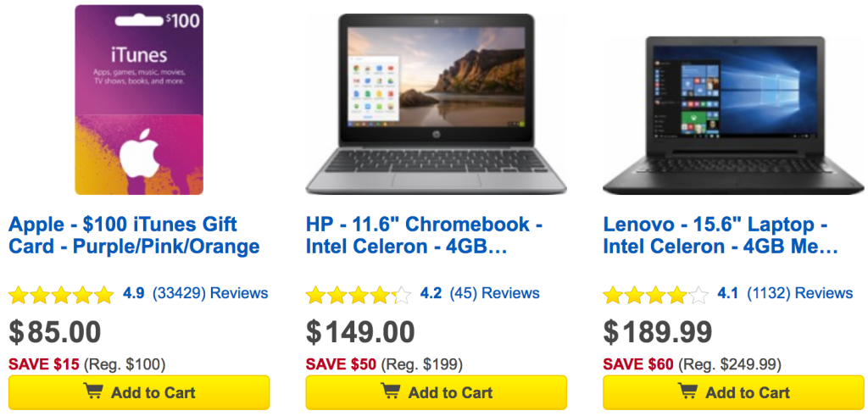The height and width of the screenshot is (416, 868).
Task: Click the 4.2 rating number for the Chromebook
Action: coord(431,294)
